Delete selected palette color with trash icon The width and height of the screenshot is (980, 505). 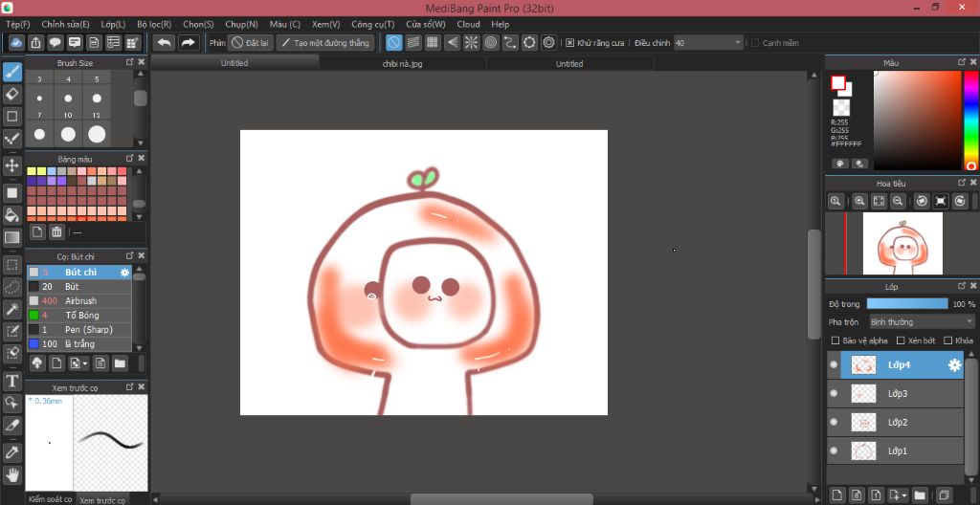tap(56, 231)
